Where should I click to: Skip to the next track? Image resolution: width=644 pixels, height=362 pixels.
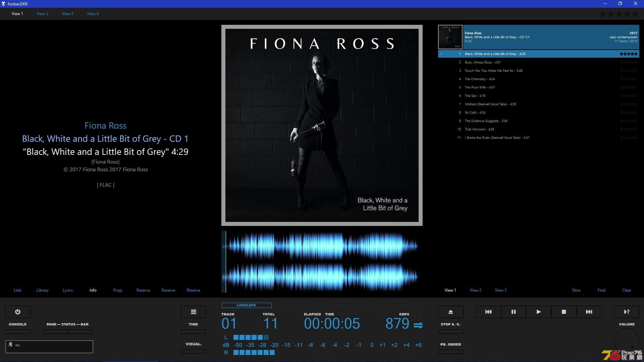click(x=589, y=312)
